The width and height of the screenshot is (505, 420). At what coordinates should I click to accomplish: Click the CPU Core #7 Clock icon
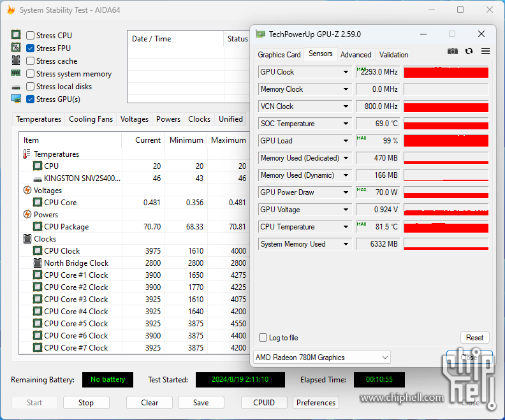[38, 347]
